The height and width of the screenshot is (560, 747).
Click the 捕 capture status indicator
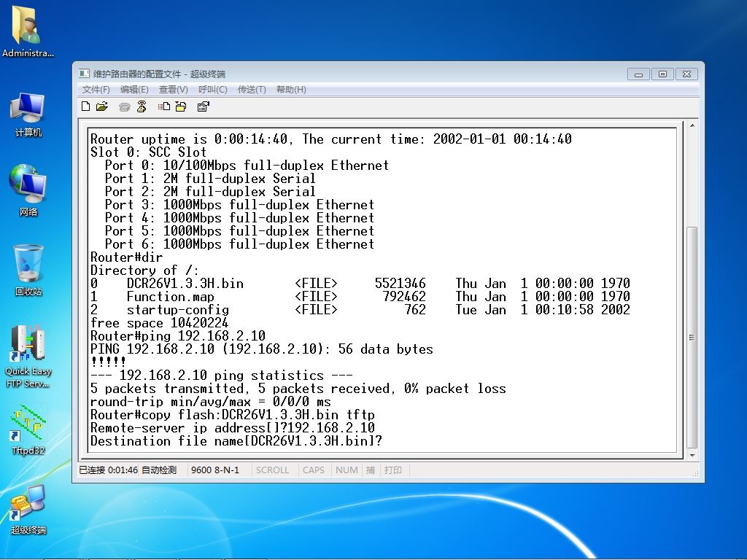click(x=370, y=470)
